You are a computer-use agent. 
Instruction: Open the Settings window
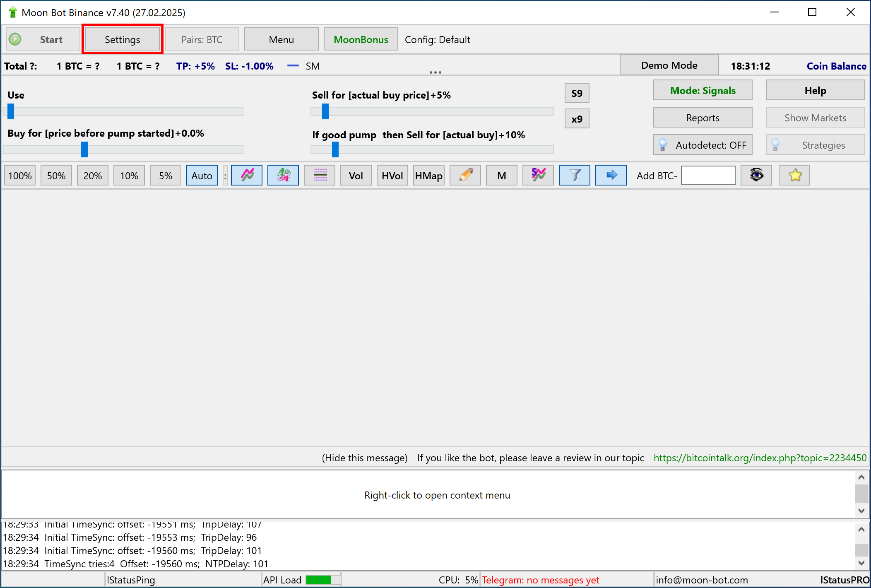(123, 40)
